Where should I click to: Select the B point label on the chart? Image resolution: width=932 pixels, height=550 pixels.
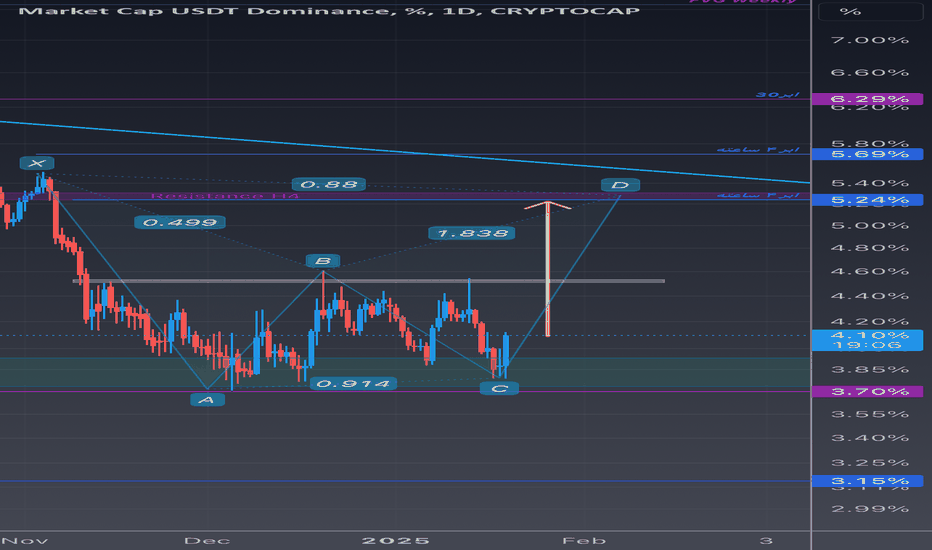click(x=323, y=261)
